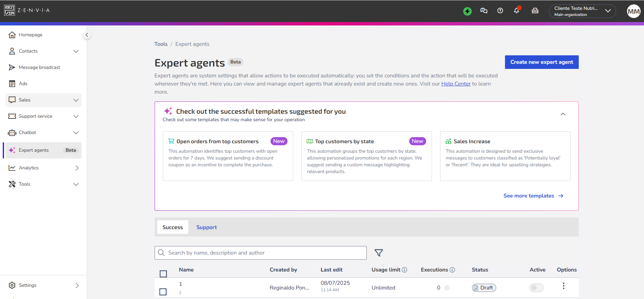Open the Cliente Teste Nutri organization dropdown
Viewport: 644px width, 299px height.
(x=582, y=11)
